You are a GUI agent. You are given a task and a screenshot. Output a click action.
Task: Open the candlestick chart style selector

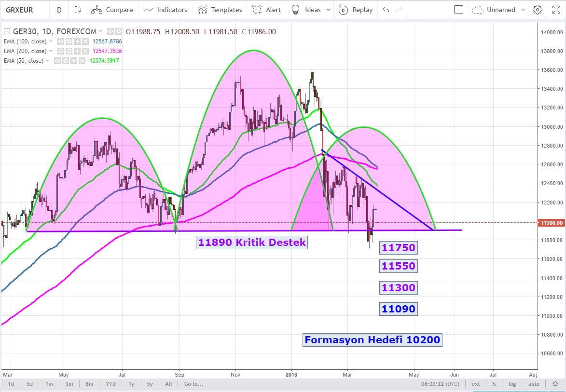(78, 10)
